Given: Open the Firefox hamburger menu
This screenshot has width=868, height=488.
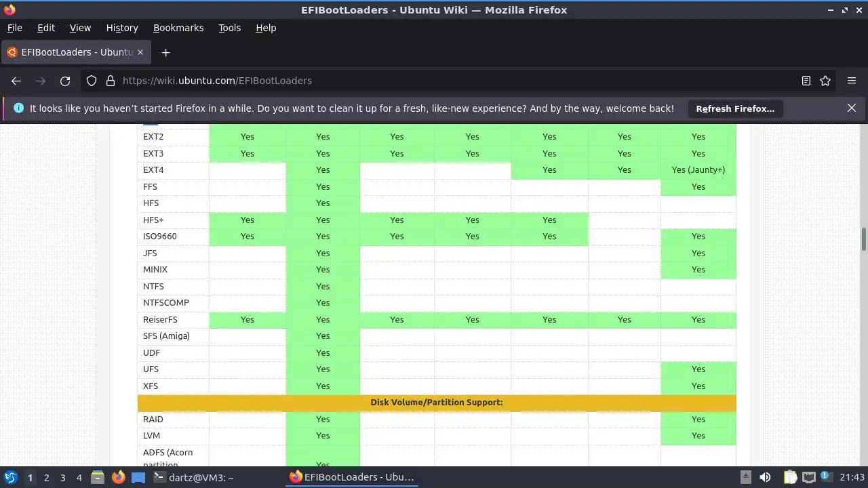Looking at the screenshot, I should pos(852,81).
